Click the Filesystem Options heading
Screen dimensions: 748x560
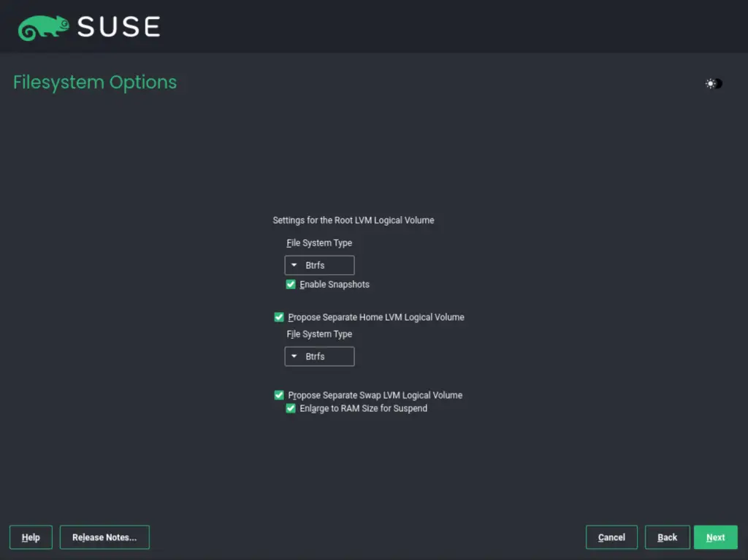coord(94,83)
